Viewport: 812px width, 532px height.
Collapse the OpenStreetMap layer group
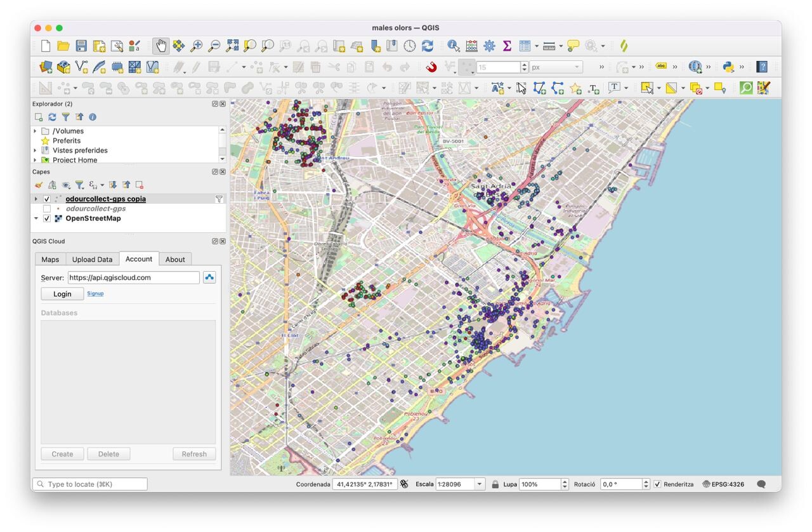coord(36,218)
